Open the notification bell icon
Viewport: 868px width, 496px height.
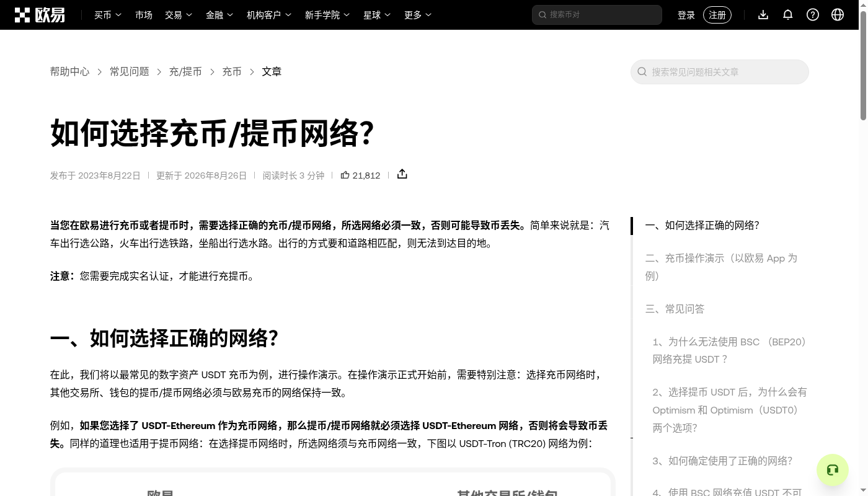788,15
